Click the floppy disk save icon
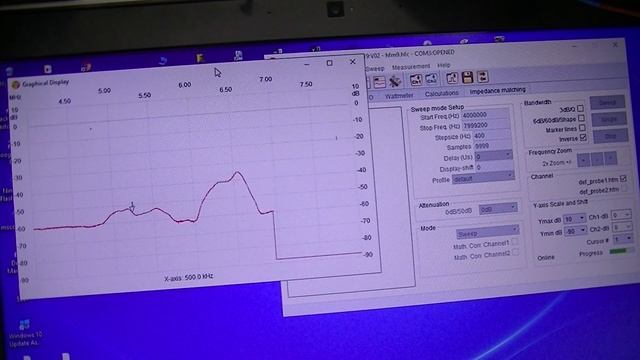640x360 pixels. point(467,77)
